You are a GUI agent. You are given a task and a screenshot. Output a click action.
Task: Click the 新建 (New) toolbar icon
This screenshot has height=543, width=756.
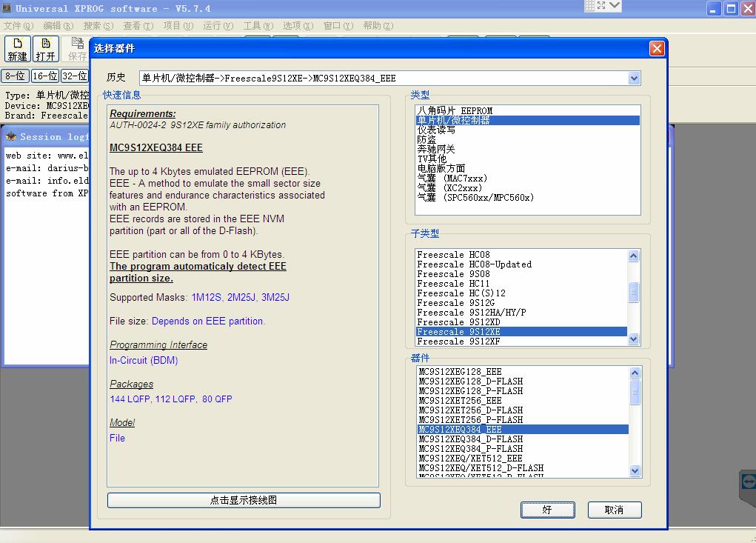coord(17,50)
